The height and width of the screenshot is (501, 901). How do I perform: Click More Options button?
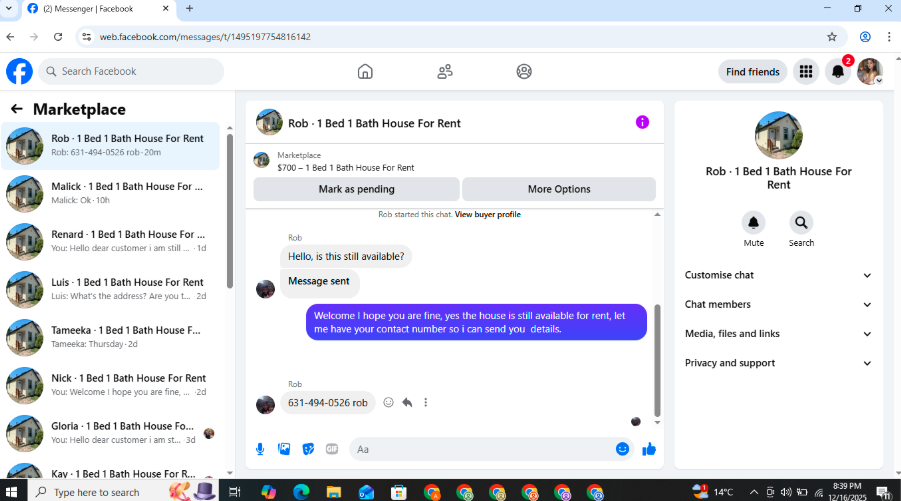click(x=559, y=189)
